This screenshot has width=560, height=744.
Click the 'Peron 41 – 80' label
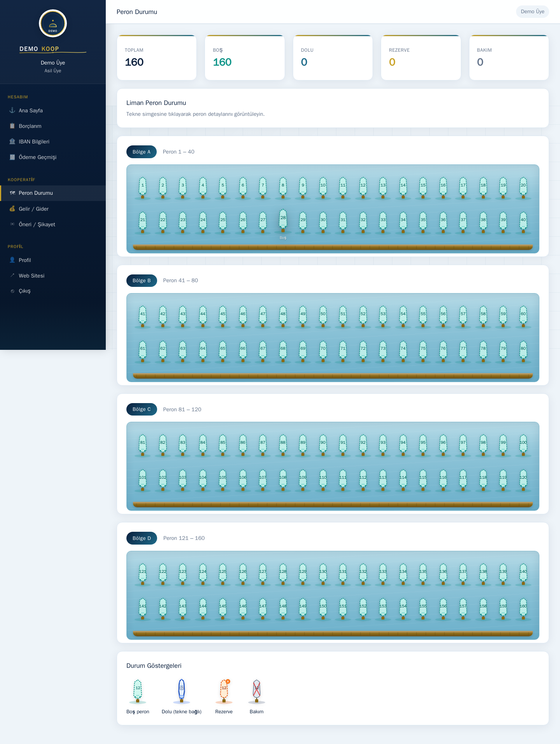(180, 281)
